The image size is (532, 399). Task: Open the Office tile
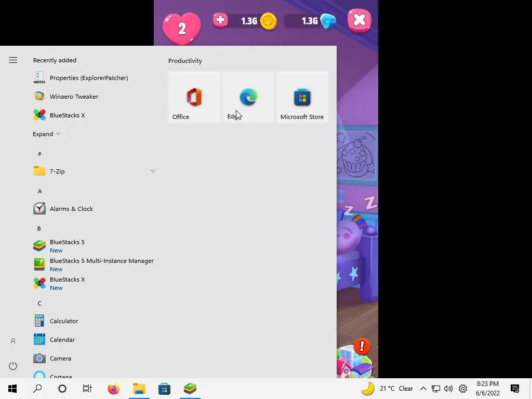click(x=194, y=97)
